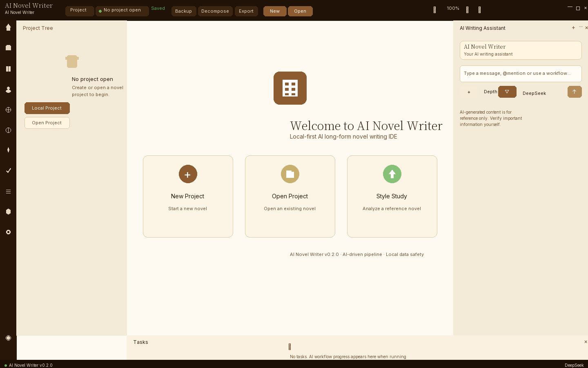Screen dimensions: 588x368
Task: Click the Export toolbar button
Action: tap(246, 11)
